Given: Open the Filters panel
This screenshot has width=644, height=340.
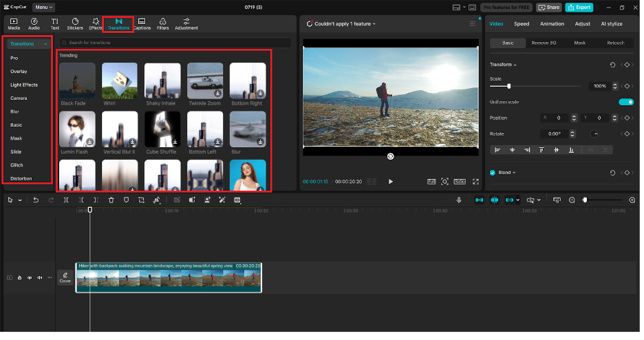Looking at the screenshot, I should [162, 24].
